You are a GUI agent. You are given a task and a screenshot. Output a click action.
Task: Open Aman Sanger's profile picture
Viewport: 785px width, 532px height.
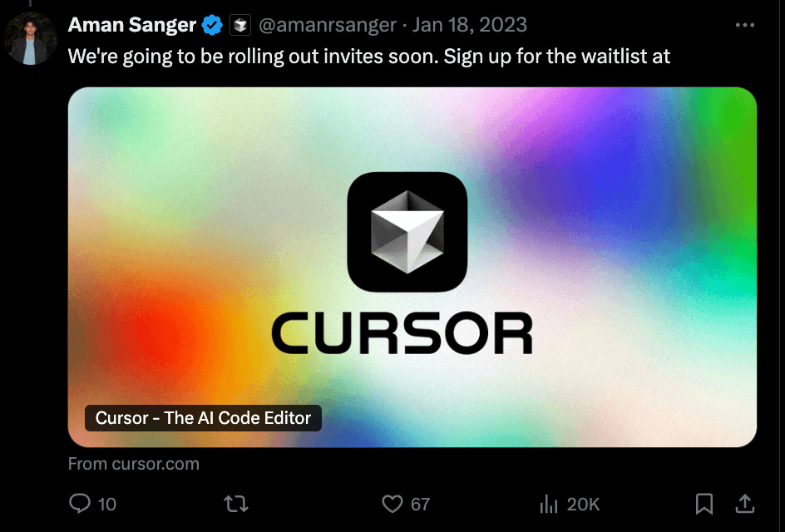(31, 38)
